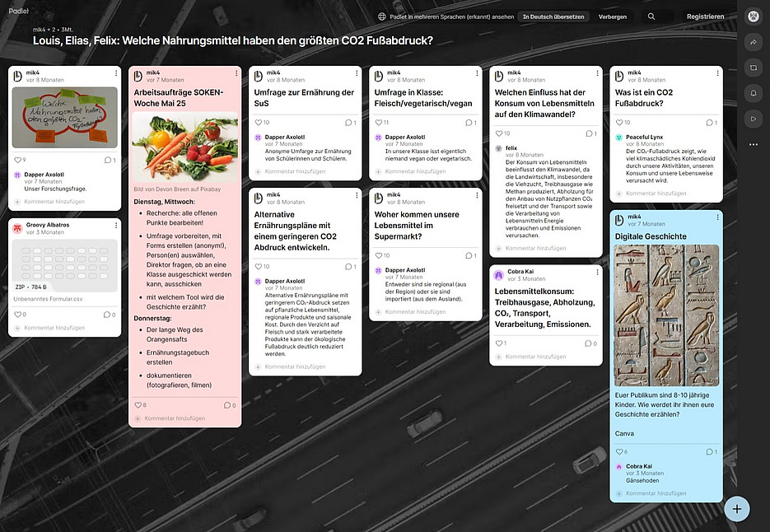This screenshot has height=532, width=770.
Task: Open the notifications bell icon
Action: (753, 93)
